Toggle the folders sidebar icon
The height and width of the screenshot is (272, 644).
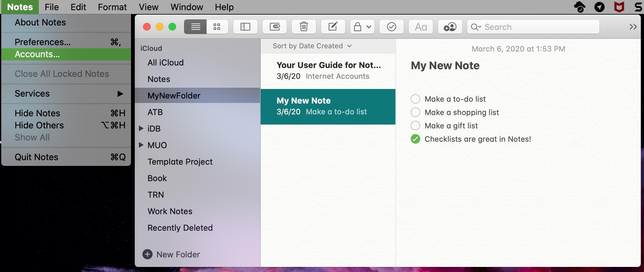click(245, 27)
